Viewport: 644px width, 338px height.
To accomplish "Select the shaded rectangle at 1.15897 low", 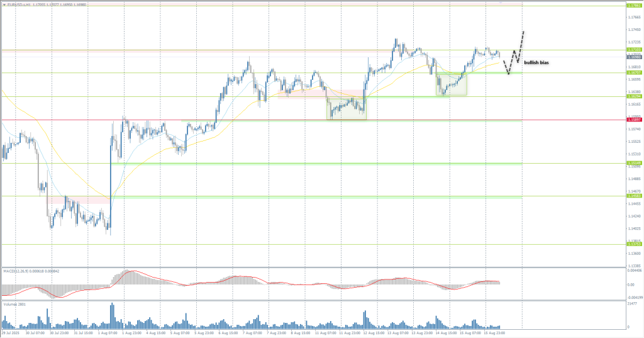I will click(346, 108).
